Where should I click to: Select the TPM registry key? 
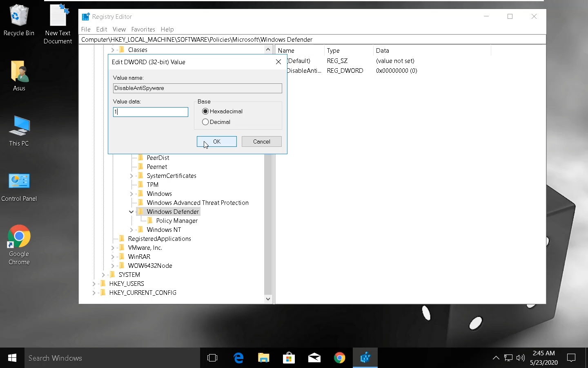[x=153, y=185]
